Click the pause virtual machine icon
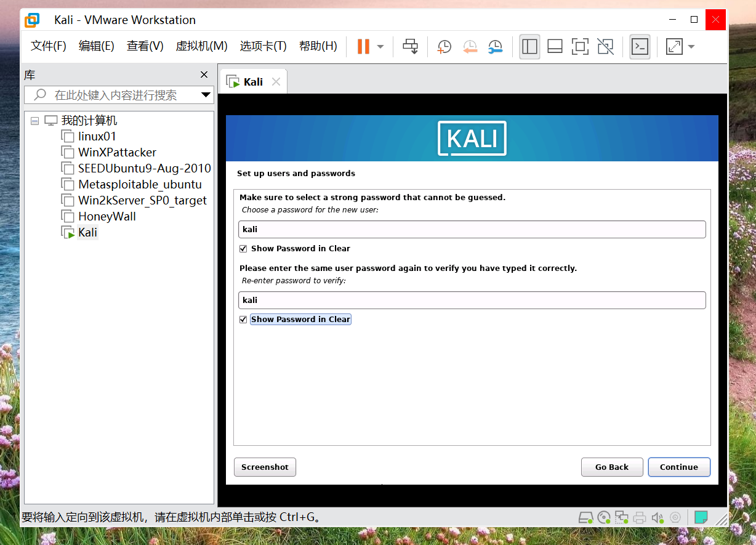Image resolution: width=756 pixels, height=545 pixels. 363,46
